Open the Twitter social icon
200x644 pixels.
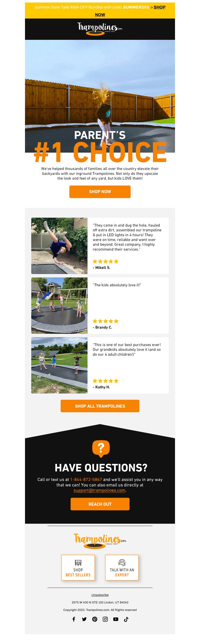[x=84, y=619]
